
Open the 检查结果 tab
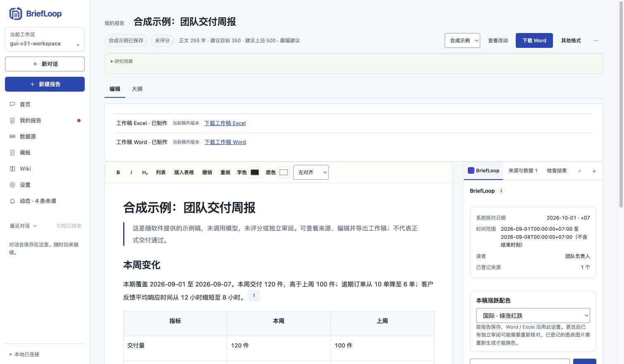(x=557, y=171)
